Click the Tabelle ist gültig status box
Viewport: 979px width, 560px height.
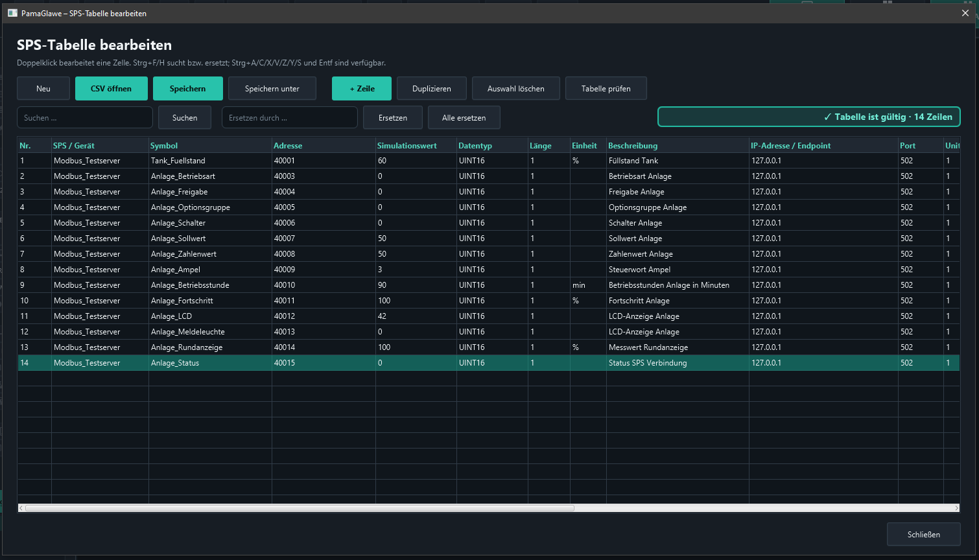tap(809, 117)
